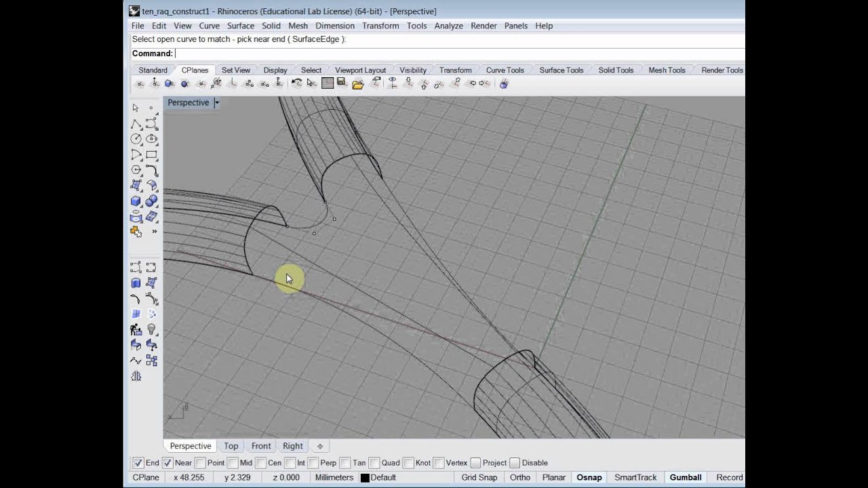The height and width of the screenshot is (488, 868).
Task: Click the figure-at-desk icon in sidebar
Action: click(136, 329)
